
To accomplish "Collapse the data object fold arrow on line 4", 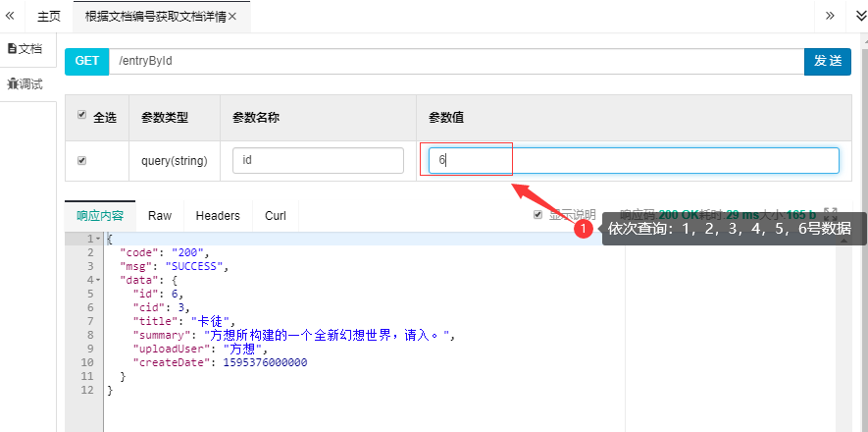I will 98,280.
